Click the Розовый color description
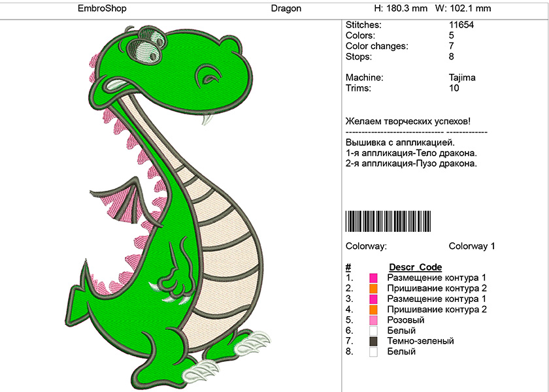549x392 pixels. (405, 320)
